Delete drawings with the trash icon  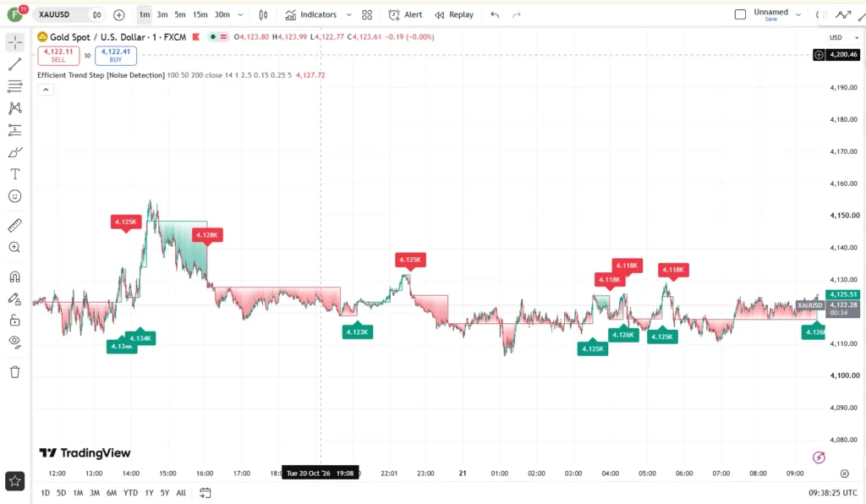15,372
